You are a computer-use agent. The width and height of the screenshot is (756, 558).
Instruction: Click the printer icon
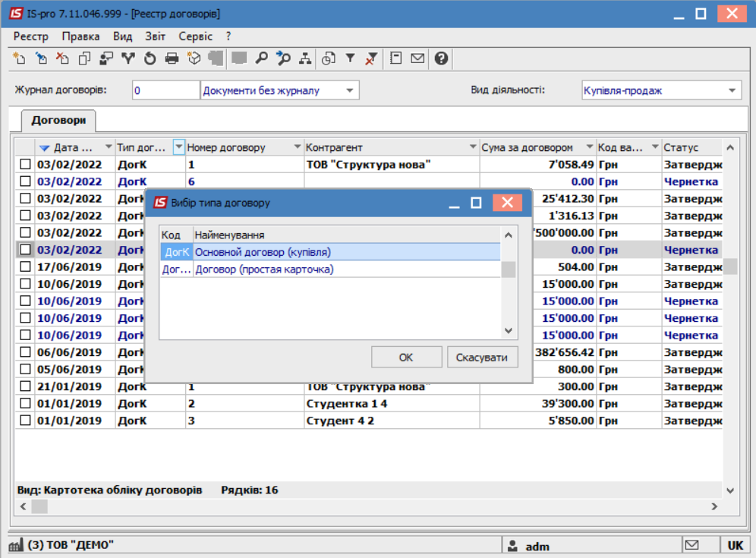click(172, 58)
